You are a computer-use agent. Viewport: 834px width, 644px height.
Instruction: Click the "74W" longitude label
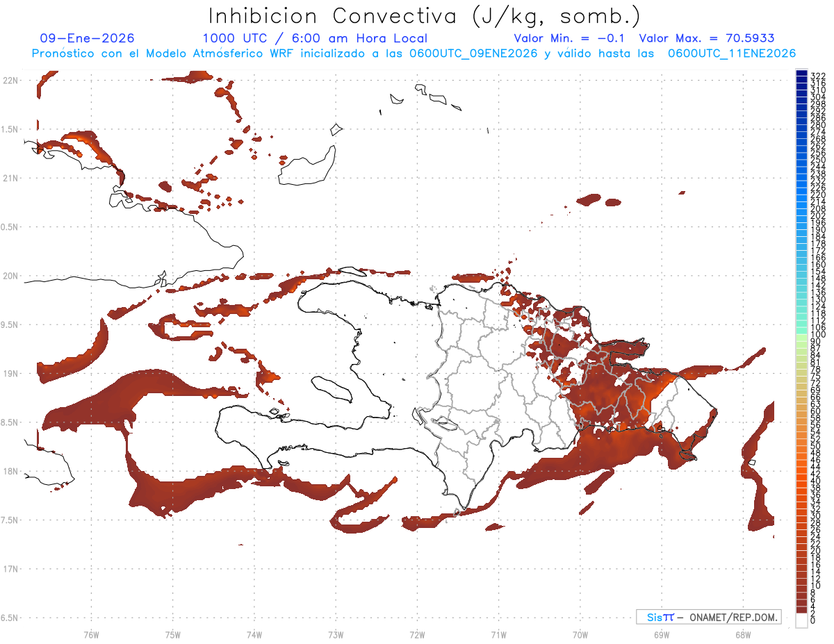[x=254, y=634]
